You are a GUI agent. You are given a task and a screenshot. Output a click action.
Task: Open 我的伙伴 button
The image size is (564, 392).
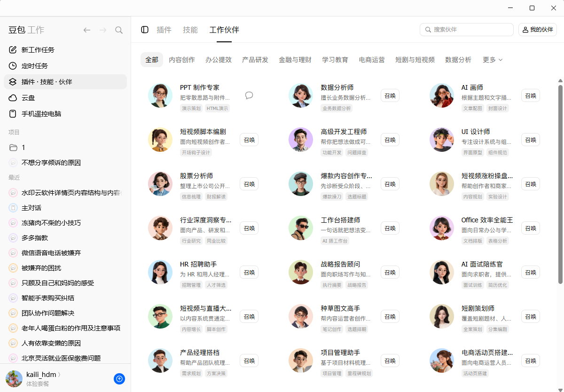pos(538,30)
